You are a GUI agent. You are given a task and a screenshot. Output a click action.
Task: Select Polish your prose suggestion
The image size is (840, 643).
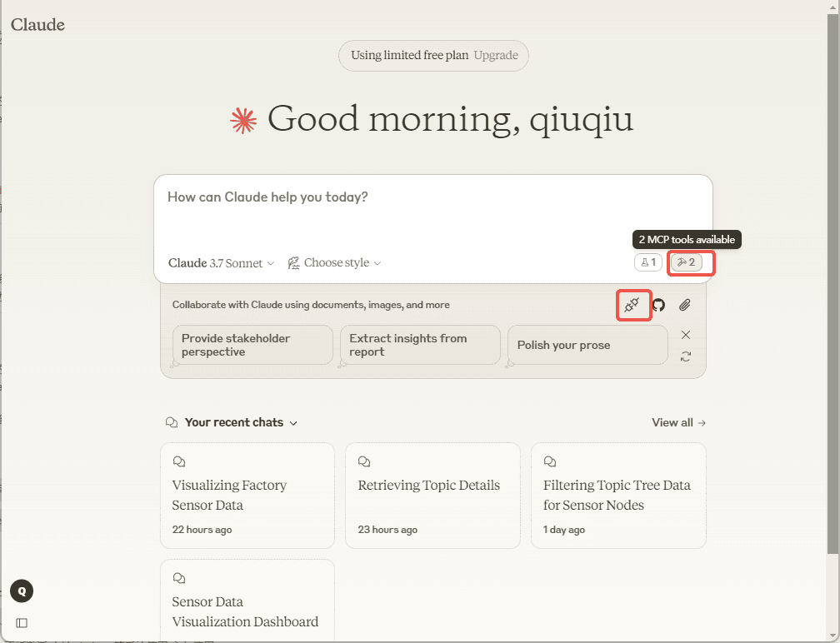click(587, 346)
